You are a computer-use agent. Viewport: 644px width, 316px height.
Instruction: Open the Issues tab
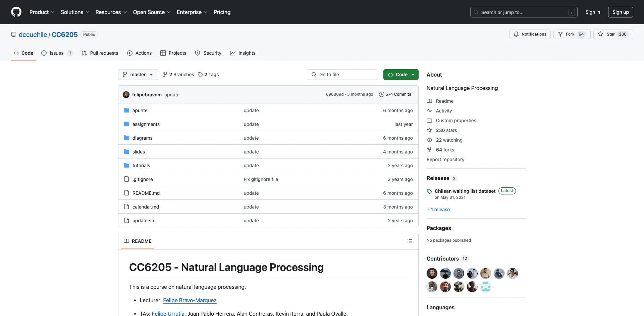[57, 53]
